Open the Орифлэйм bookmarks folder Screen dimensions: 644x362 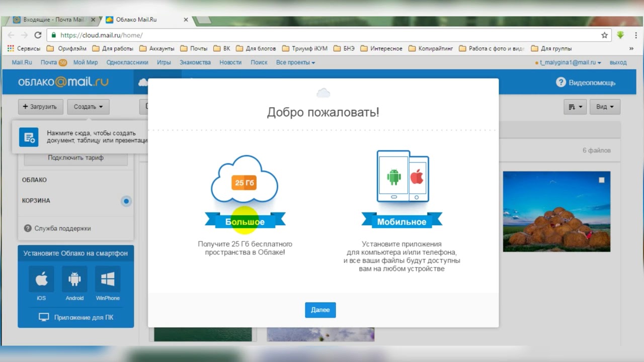point(66,49)
